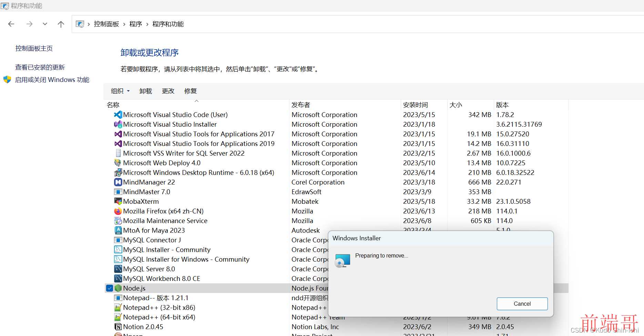This screenshot has height=336, width=644.
Task: Open the recent locations dropdown arrow
Action: [45, 24]
